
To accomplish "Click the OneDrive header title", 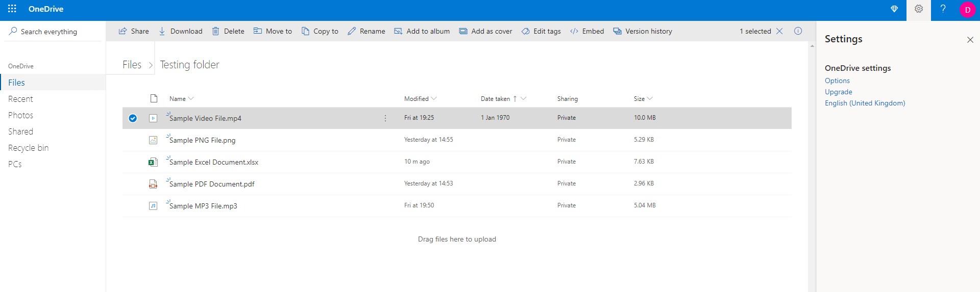I will point(46,9).
